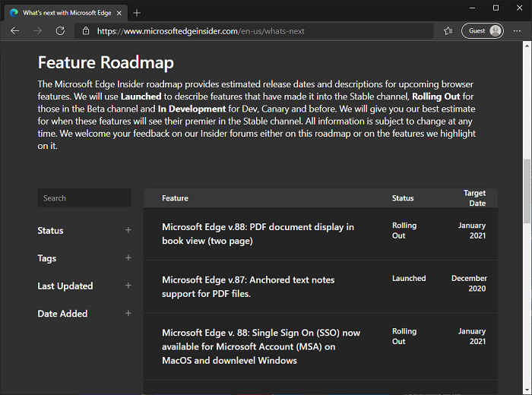Reload the page with Refresh icon
The height and width of the screenshot is (395, 532).
point(60,31)
